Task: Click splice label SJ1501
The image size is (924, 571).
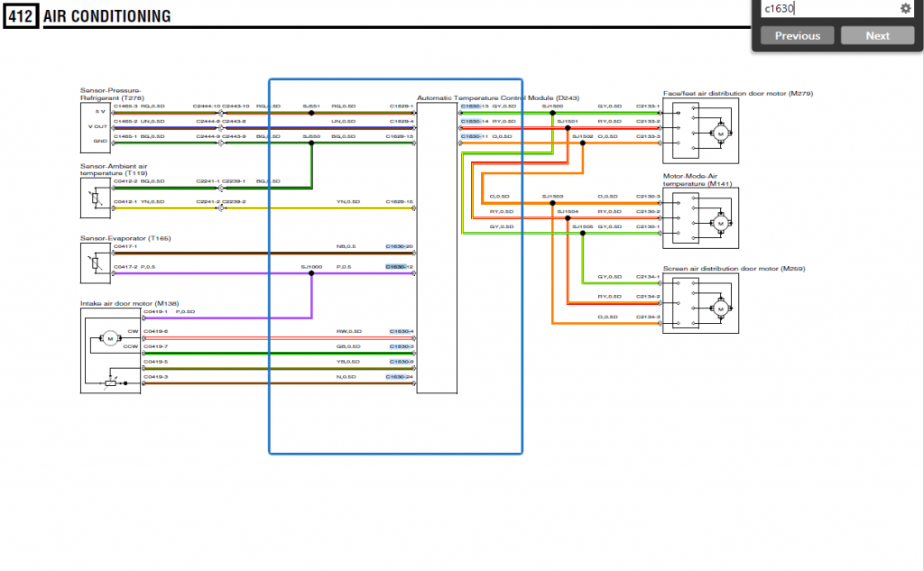Action: coord(568,122)
